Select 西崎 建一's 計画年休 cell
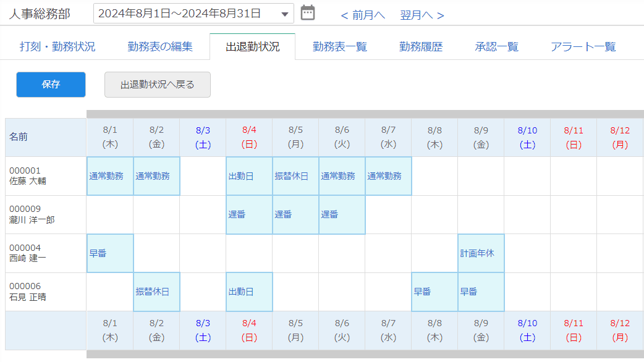Viewport: 644px width, 362px height. tap(481, 253)
